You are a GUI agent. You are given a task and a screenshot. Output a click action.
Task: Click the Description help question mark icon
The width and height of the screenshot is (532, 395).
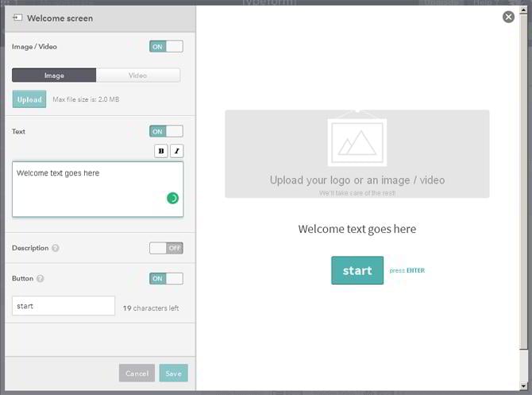coord(56,248)
